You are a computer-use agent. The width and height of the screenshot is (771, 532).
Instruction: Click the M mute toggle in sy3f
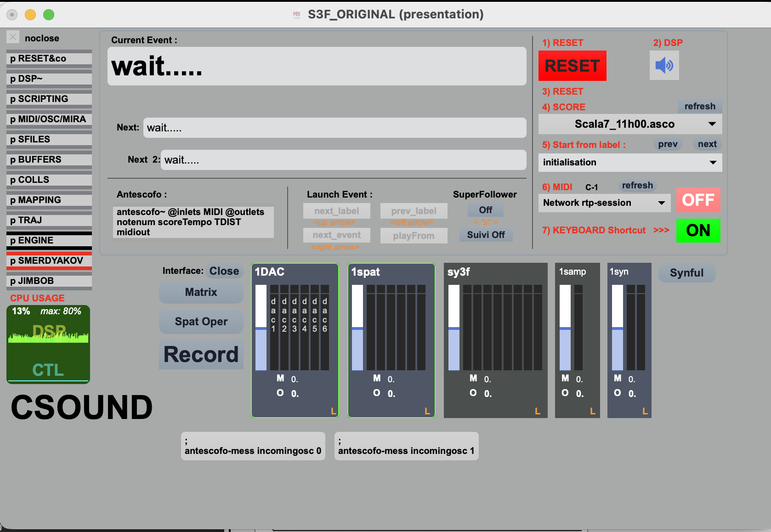(x=473, y=378)
